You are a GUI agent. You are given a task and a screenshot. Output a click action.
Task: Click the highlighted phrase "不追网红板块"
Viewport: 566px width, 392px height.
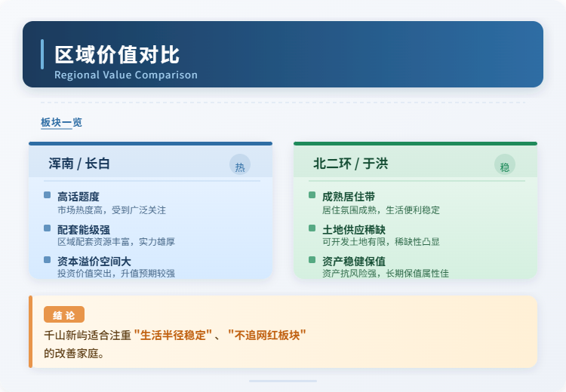(266, 335)
